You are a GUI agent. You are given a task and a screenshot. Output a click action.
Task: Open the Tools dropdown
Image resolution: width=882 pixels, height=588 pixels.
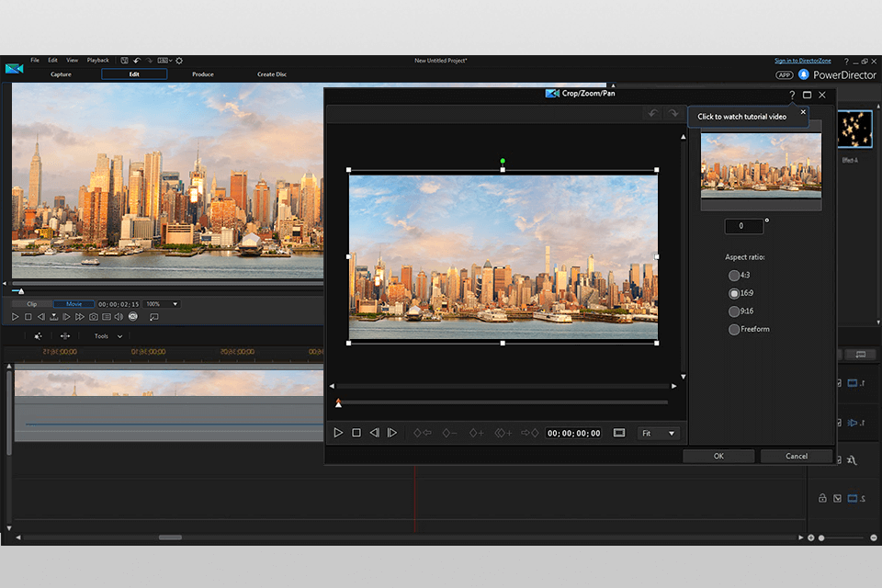tap(107, 336)
